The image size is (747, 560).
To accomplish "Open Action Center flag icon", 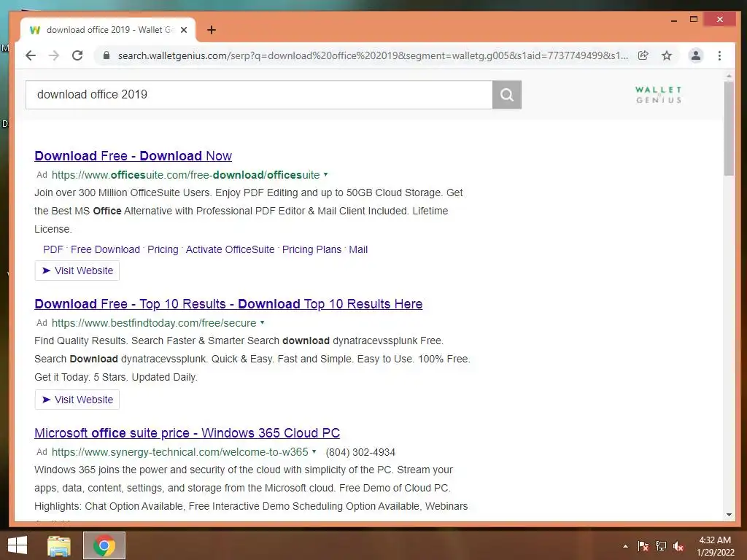I will (x=643, y=546).
